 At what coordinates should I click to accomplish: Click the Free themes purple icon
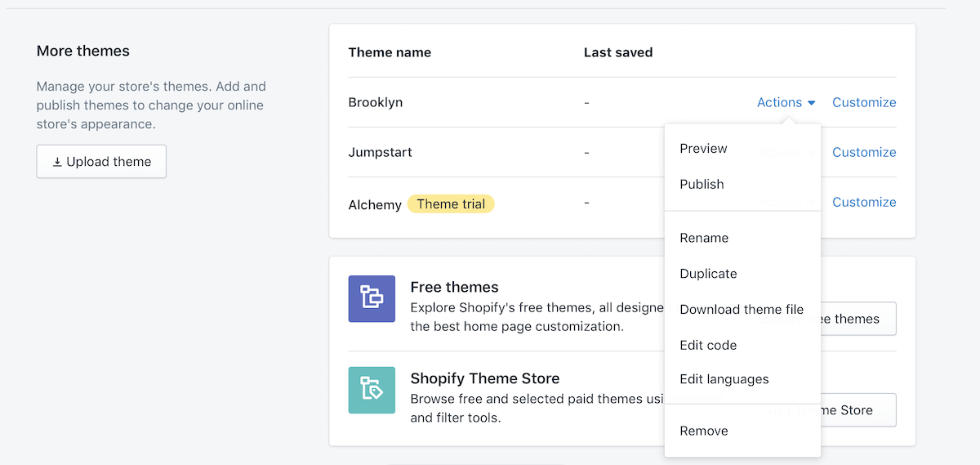(x=372, y=298)
